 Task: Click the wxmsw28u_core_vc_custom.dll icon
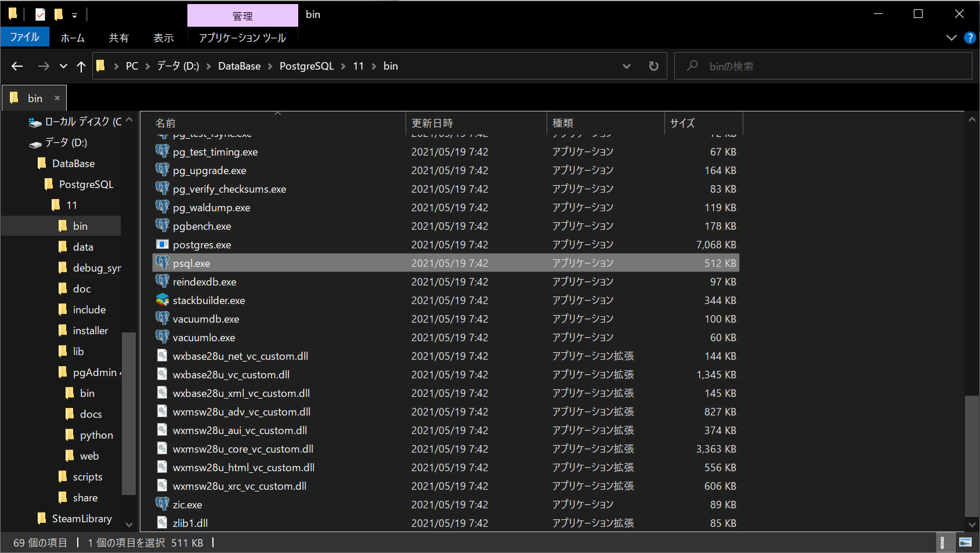click(x=162, y=449)
